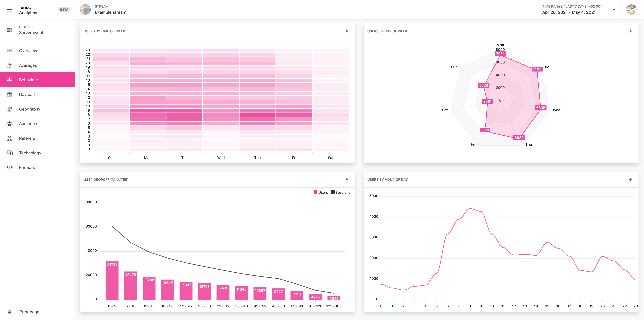Expand the time range dropdown chevron
644x320 pixels.
[x=613, y=9]
